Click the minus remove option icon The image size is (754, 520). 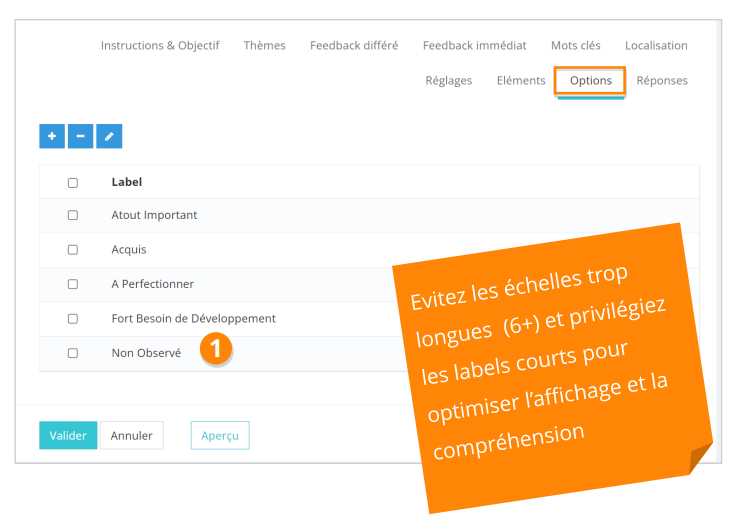[81, 136]
